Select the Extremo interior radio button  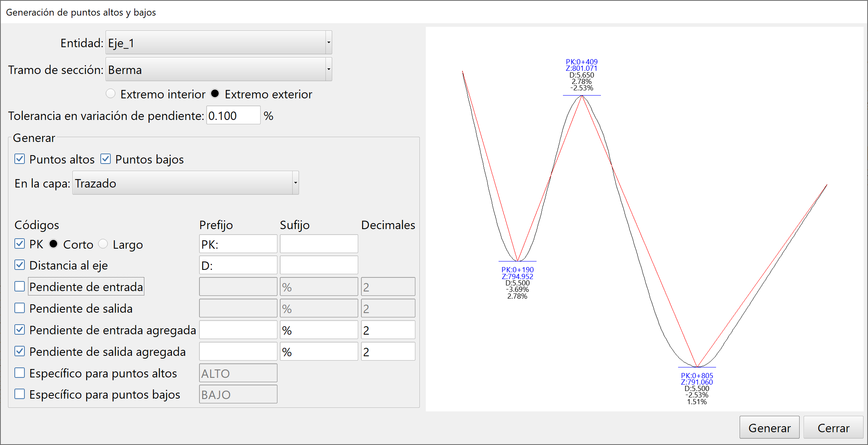(111, 94)
